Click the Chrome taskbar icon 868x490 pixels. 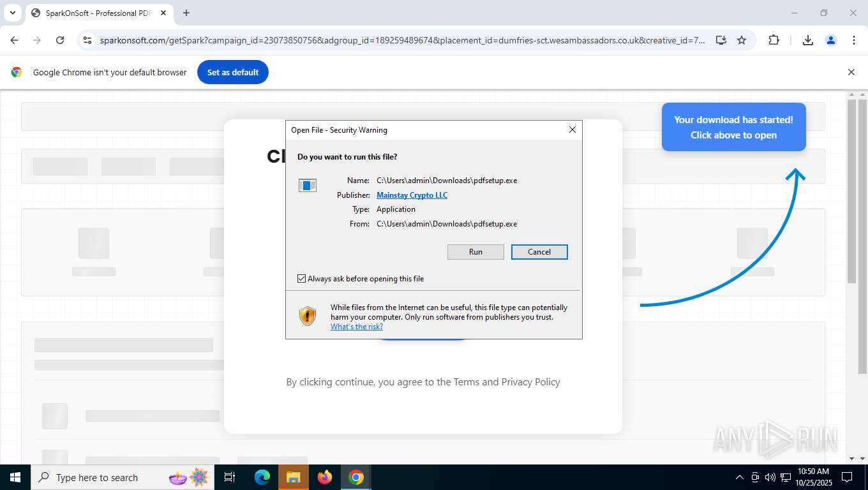[x=356, y=477]
